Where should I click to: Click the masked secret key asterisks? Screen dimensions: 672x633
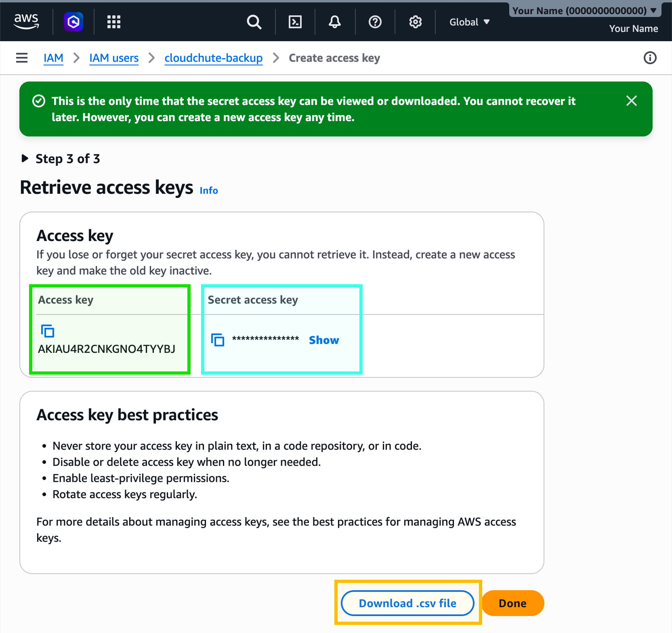coord(265,339)
